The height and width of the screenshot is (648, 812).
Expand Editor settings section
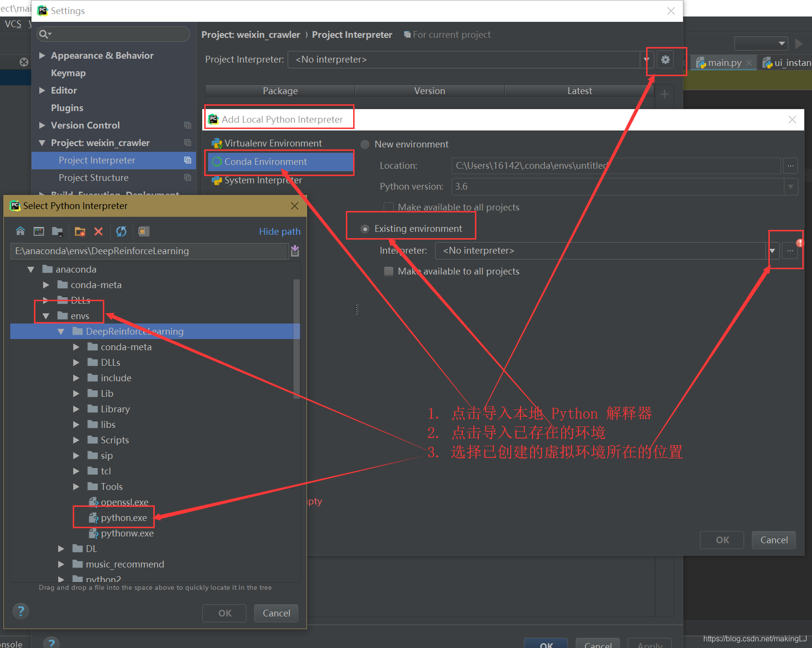pyautogui.click(x=42, y=90)
